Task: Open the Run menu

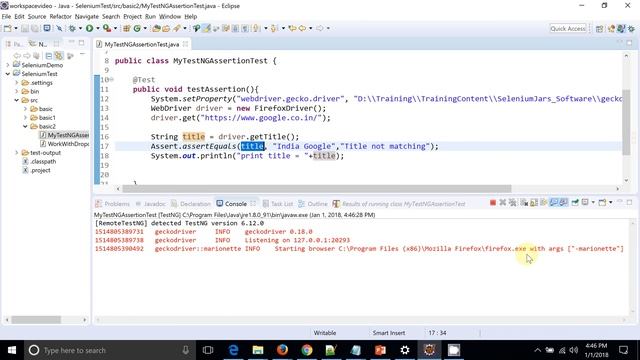Action: [x=150, y=16]
